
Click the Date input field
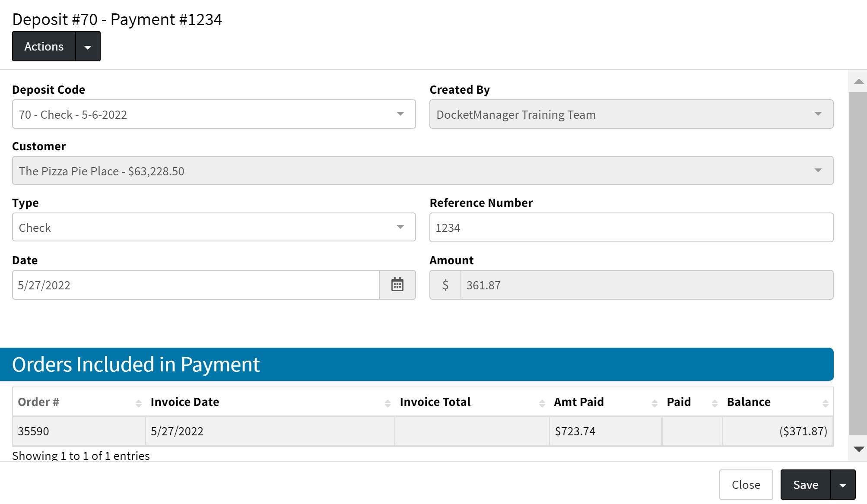click(x=195, y=285)
